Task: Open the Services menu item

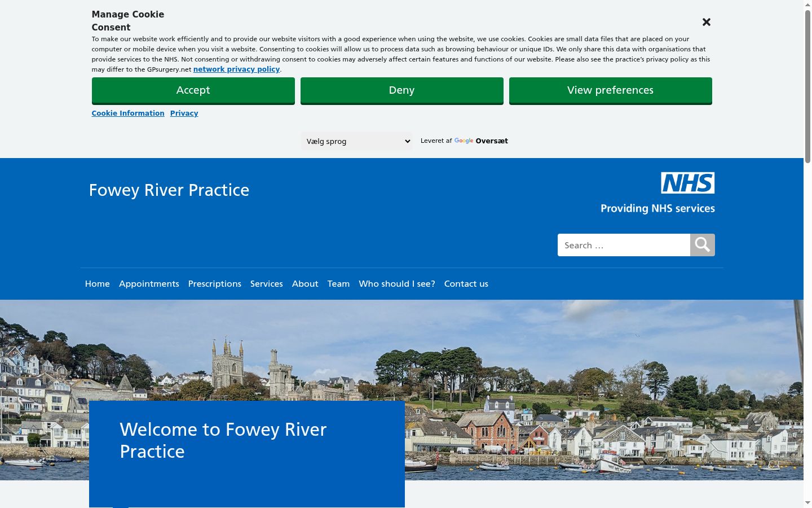Action: pos(267,284)
